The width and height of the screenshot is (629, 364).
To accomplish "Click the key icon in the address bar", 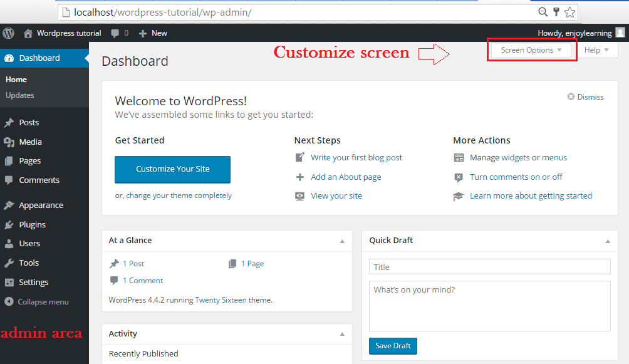I will [x=556, y=12].
